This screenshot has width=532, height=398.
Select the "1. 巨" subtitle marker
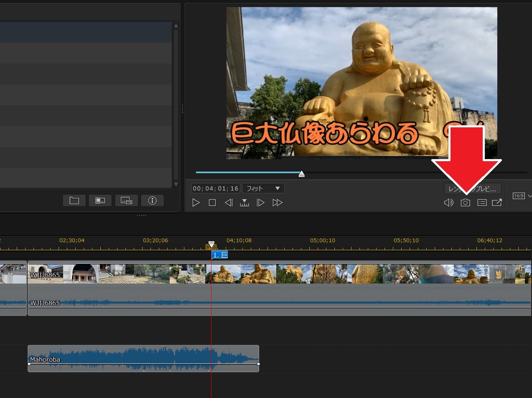[220, 255]
